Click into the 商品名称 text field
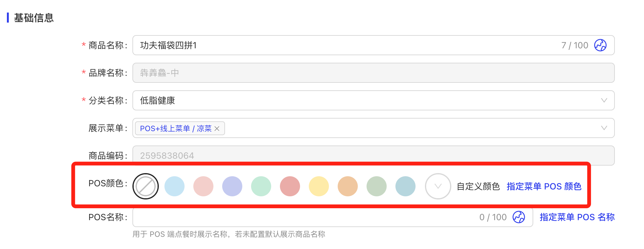This screenshot has height=249, width=644. pos(345,45)
